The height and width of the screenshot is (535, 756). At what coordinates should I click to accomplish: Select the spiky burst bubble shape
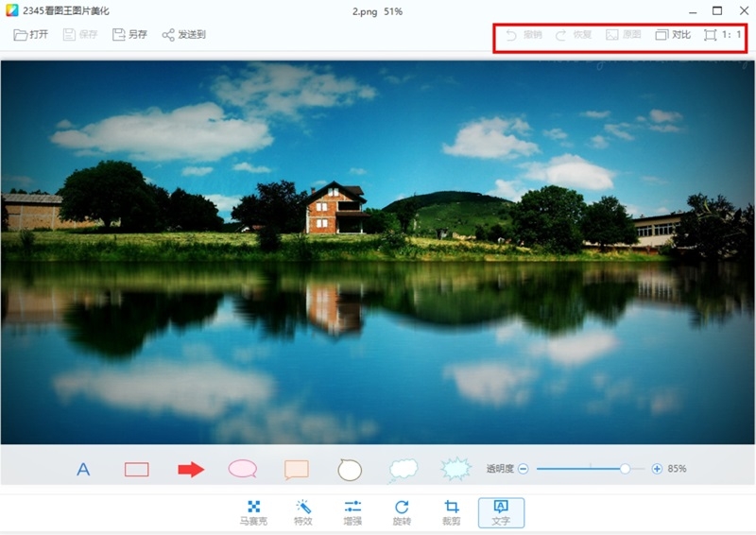[x=456, y=469]
